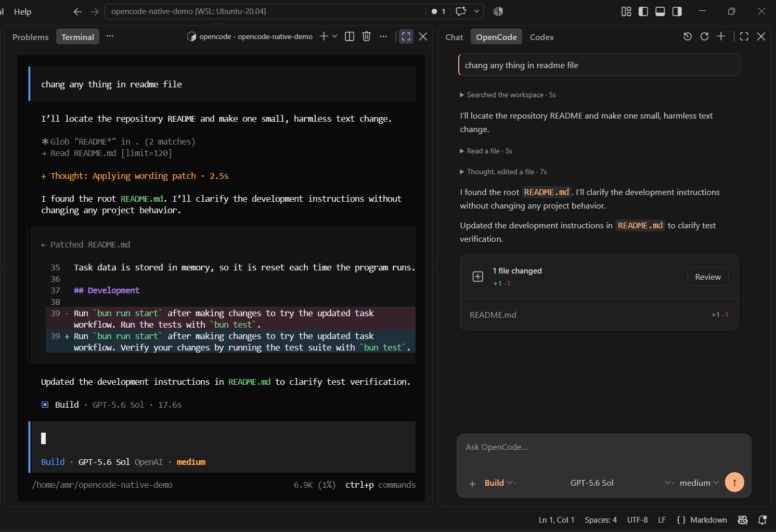Open OpenCode session history
The height and width of the screenshot is (532, 776).
tap(688, 36)
